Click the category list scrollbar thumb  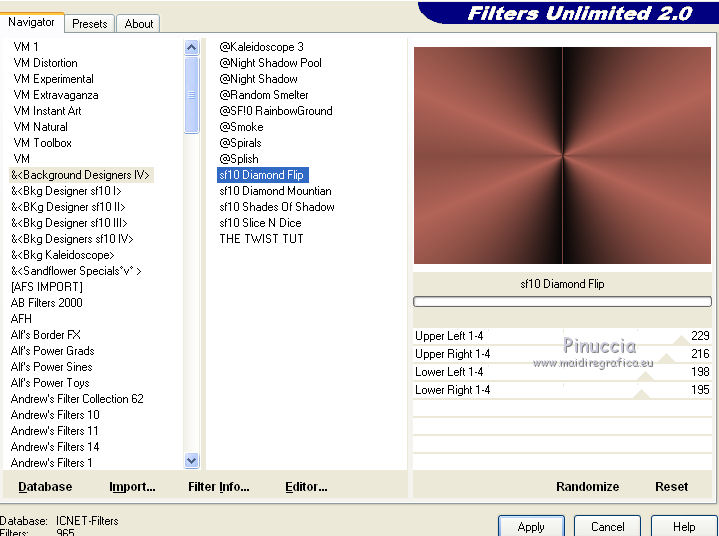pyautogui.click(x=192, y=95)
